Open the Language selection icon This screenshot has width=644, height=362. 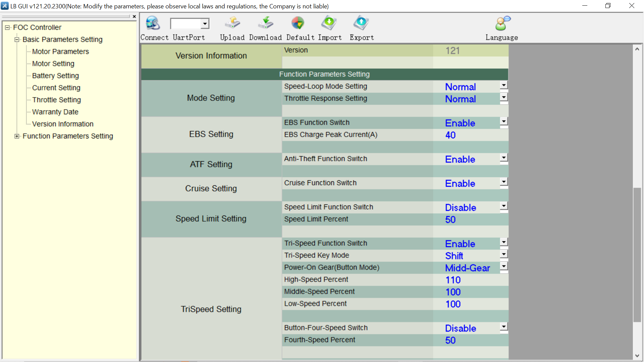tap(502, 23)
